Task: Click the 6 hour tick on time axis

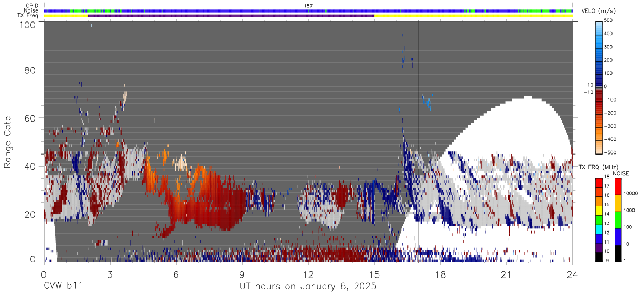Action: point(176,274)
